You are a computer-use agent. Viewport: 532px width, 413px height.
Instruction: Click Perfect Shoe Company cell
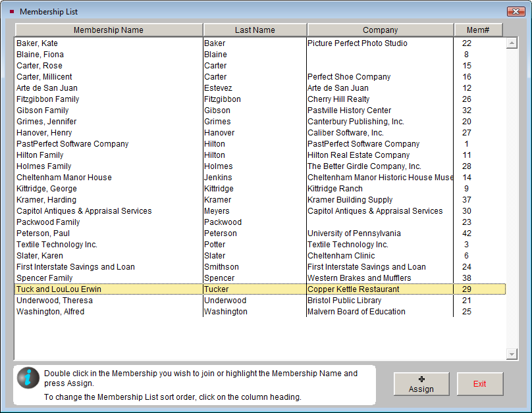tap(349, 76)
